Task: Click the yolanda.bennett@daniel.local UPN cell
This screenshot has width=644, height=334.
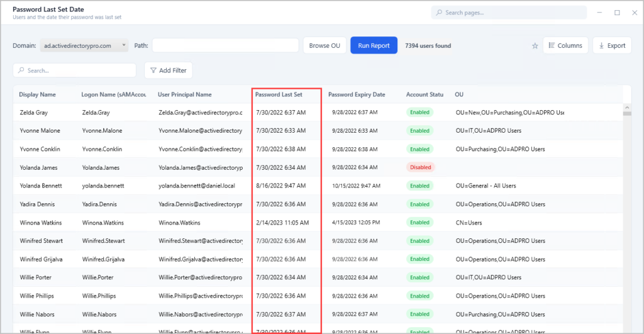Action: point(197,186)
